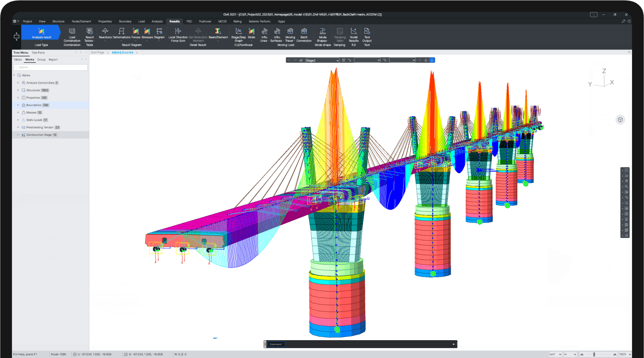644x358 pixels.
Task: Click the Search field in Works panel
Action: (51, 67)
